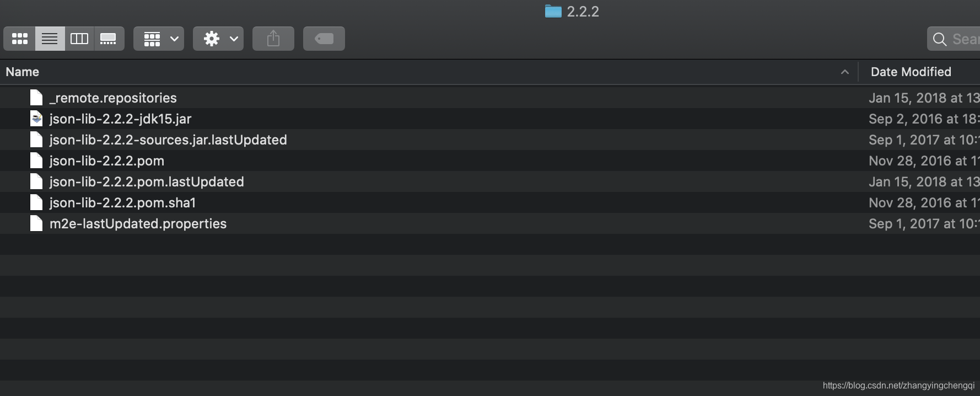Click the jar archive icon of json-lib-2.2.2-jdk15.jar
980x396 pixels.
pos(36,118)
